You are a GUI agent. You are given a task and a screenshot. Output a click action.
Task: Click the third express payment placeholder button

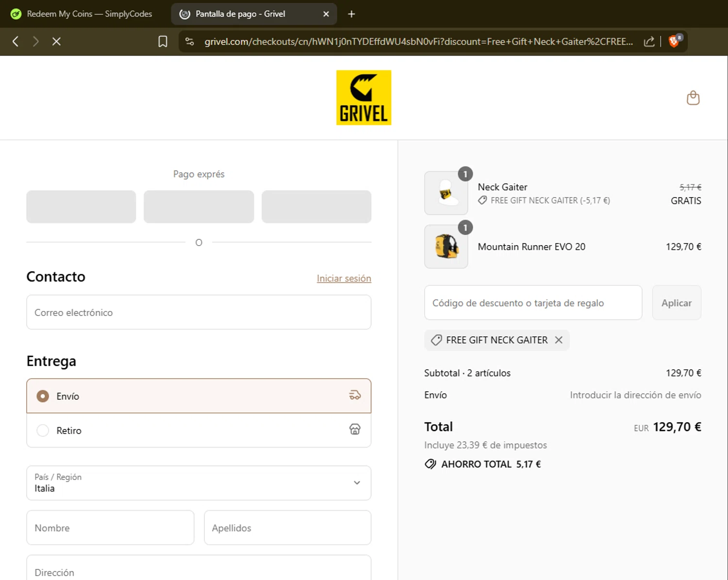(316, 207)
